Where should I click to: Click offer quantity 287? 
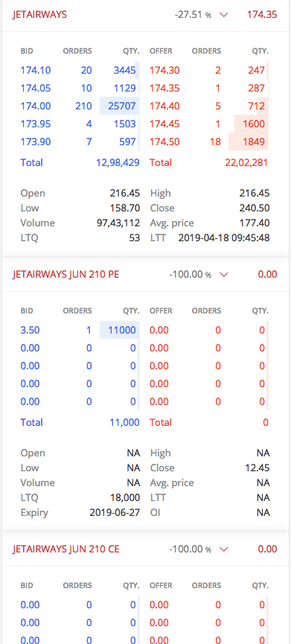[x=257, y=89]
